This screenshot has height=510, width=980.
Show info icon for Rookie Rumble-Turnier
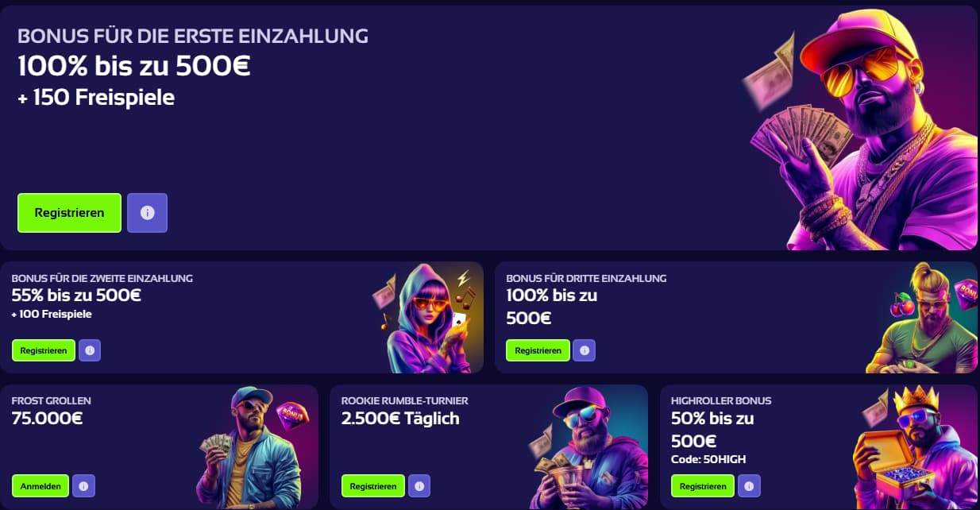419,486
